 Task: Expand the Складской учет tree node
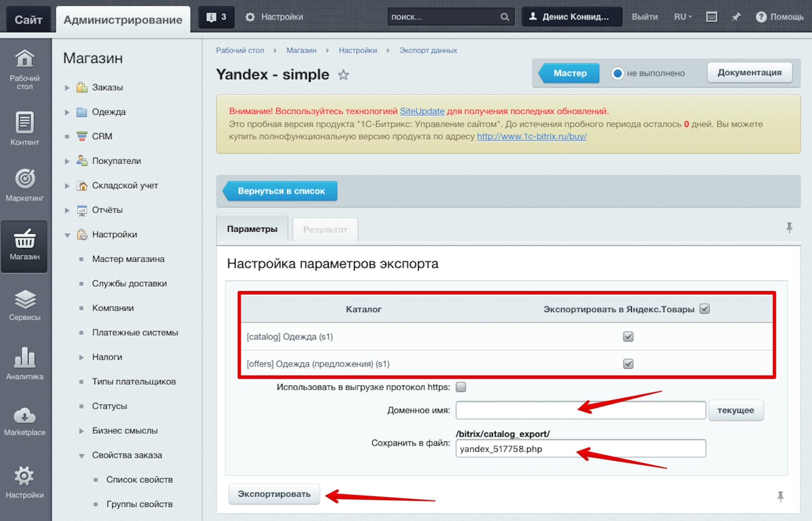[x=67, y=186]
